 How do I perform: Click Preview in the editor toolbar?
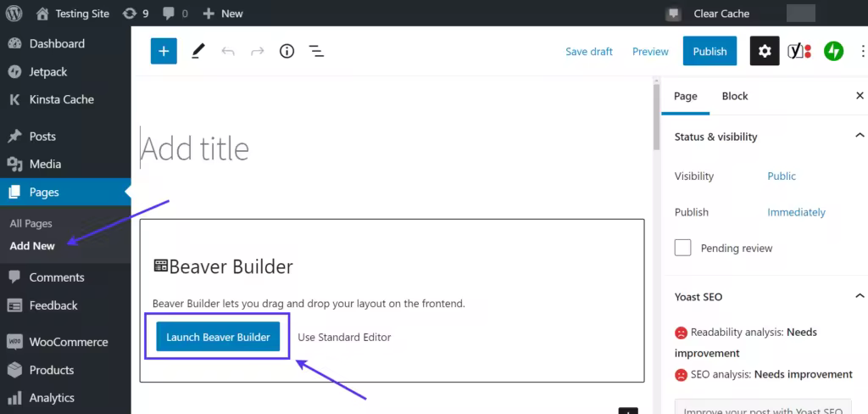click(x=650, y=52)
